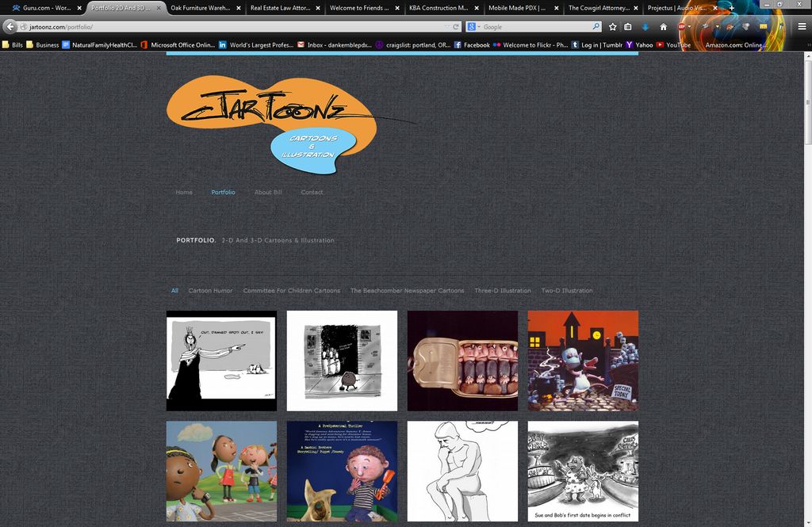The height and width of the screenshot is (527, 812).
Task: Toggle the bookmark star for this page
Action: click(611, 26)
